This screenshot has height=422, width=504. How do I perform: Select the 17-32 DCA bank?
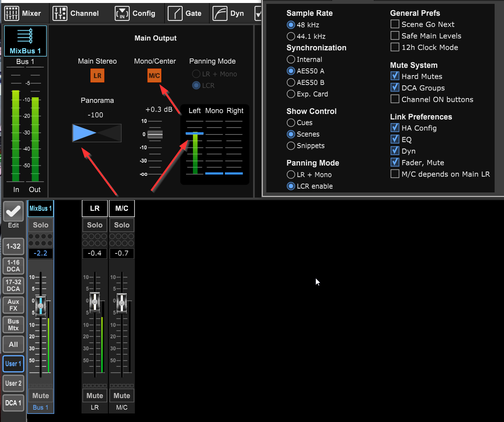coord(13,286)
